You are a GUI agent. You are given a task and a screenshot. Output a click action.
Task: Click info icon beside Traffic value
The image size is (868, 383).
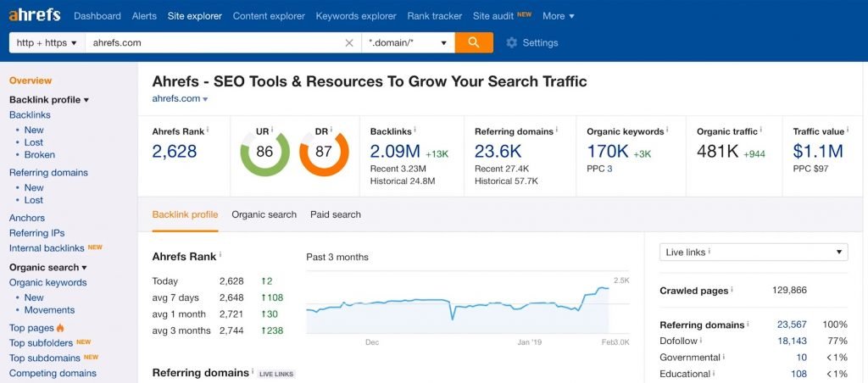pyautogui.click(x=848, y=130)
